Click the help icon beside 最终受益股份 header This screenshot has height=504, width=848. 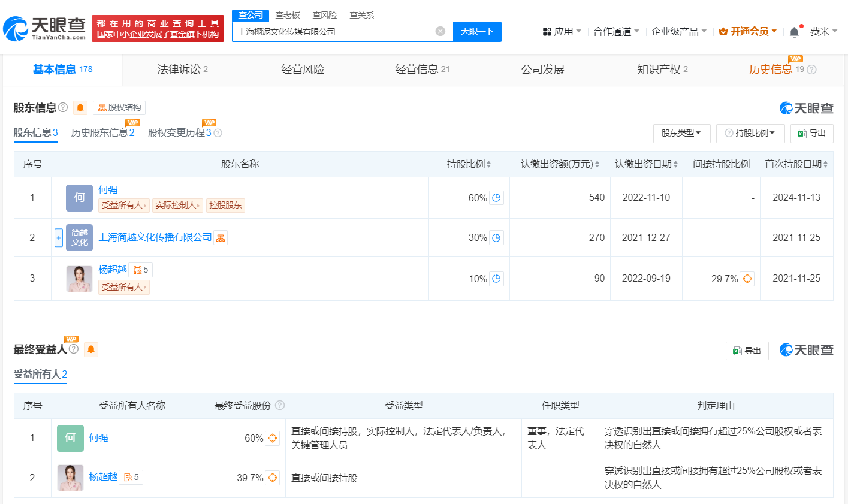click(279, 406)
